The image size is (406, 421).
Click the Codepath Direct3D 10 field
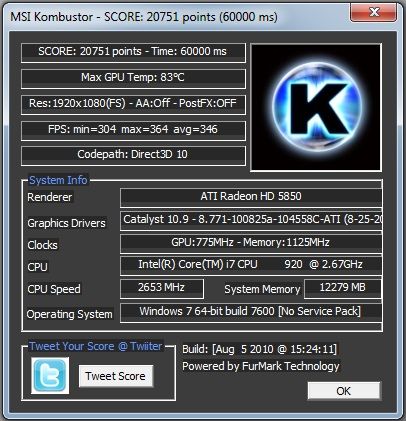tap(133, 156)
